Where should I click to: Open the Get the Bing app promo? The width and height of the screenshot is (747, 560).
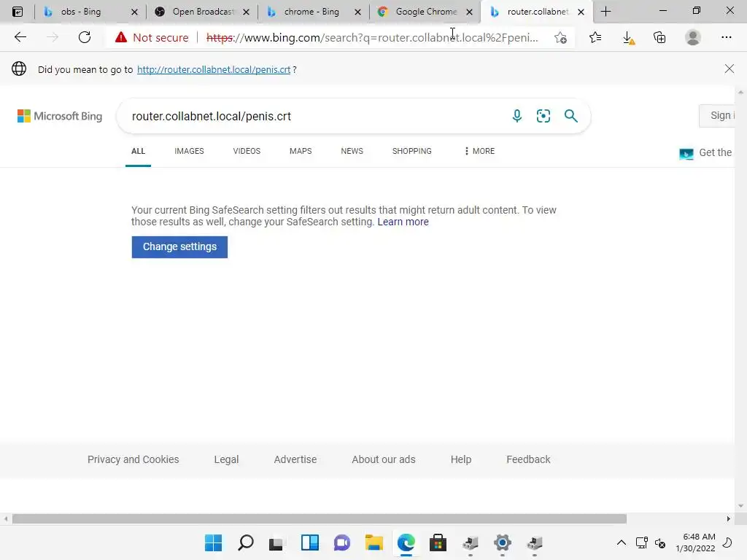tap(706, 153)
